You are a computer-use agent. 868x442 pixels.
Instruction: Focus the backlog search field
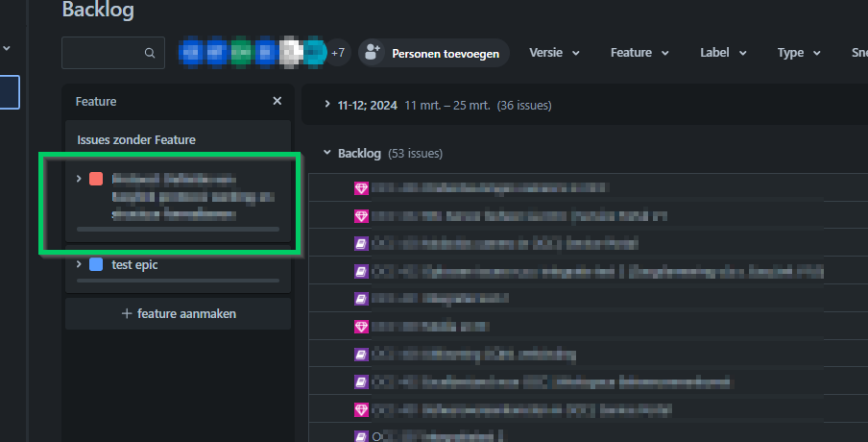click(113, 53)
